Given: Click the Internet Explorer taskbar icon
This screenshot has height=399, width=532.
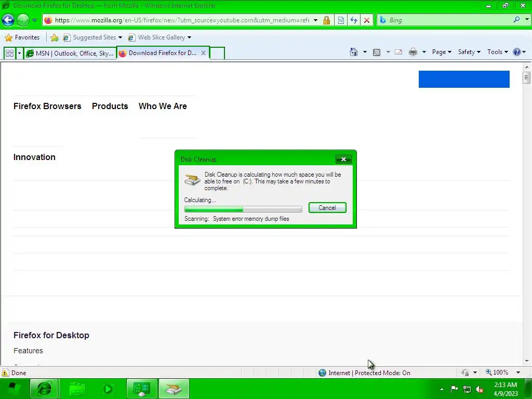Looking at the screenshot, I should point(44,389).
